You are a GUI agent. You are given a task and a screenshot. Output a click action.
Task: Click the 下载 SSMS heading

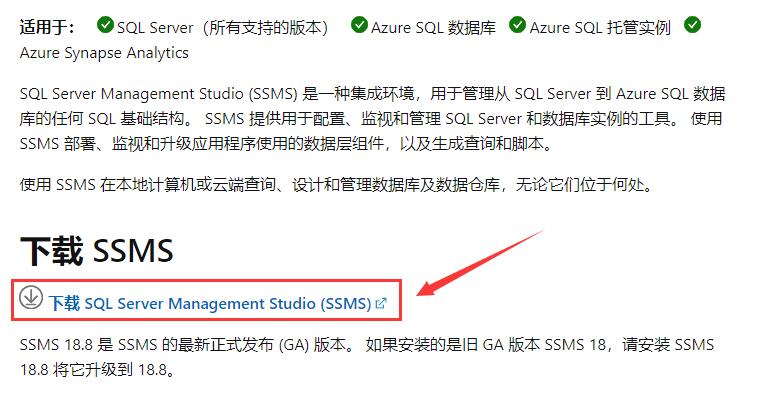click(97, 250)
